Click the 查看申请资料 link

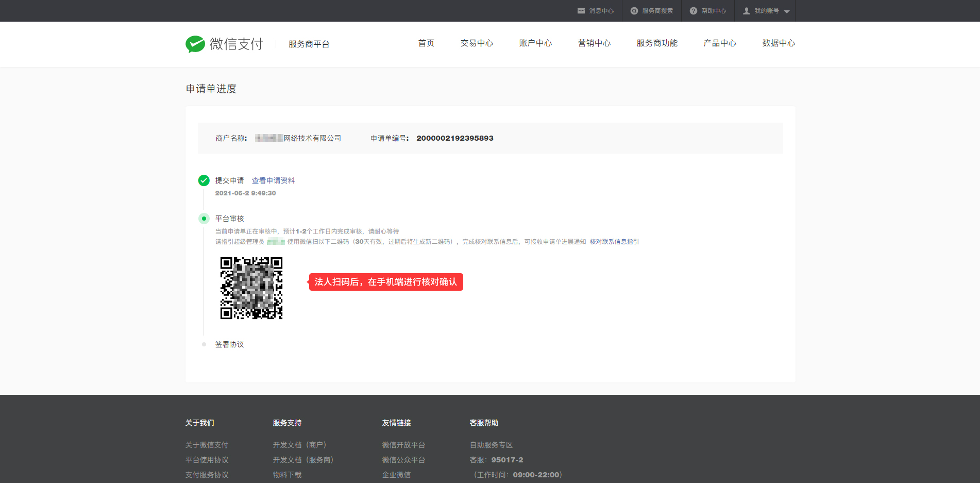click(273, 180)
